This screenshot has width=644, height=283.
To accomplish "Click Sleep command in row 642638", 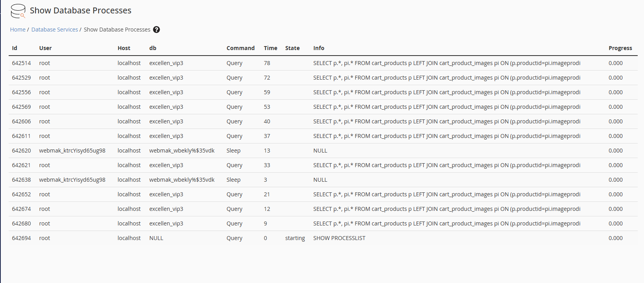I will click(233, 180).
